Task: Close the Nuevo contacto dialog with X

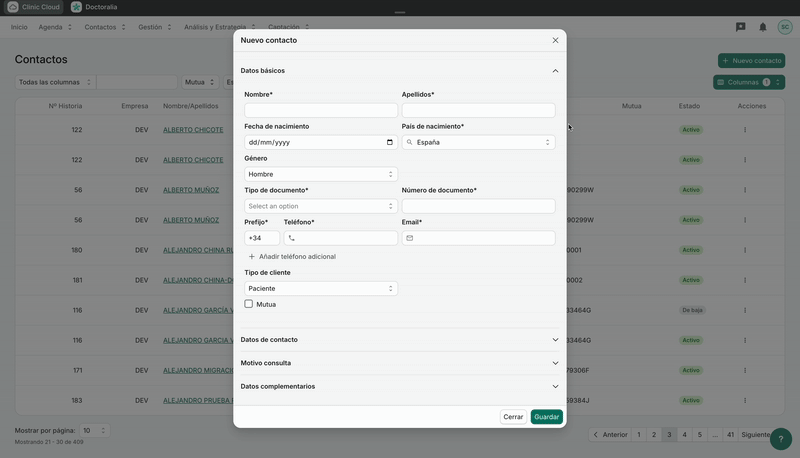Action: pos(556,40)
